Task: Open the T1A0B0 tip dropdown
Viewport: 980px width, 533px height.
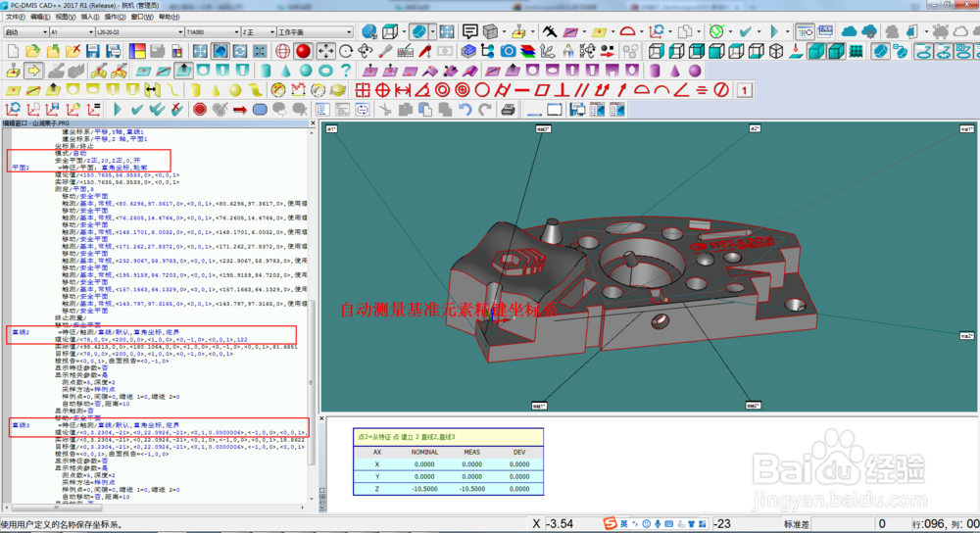Action: [x=213, y=32]
